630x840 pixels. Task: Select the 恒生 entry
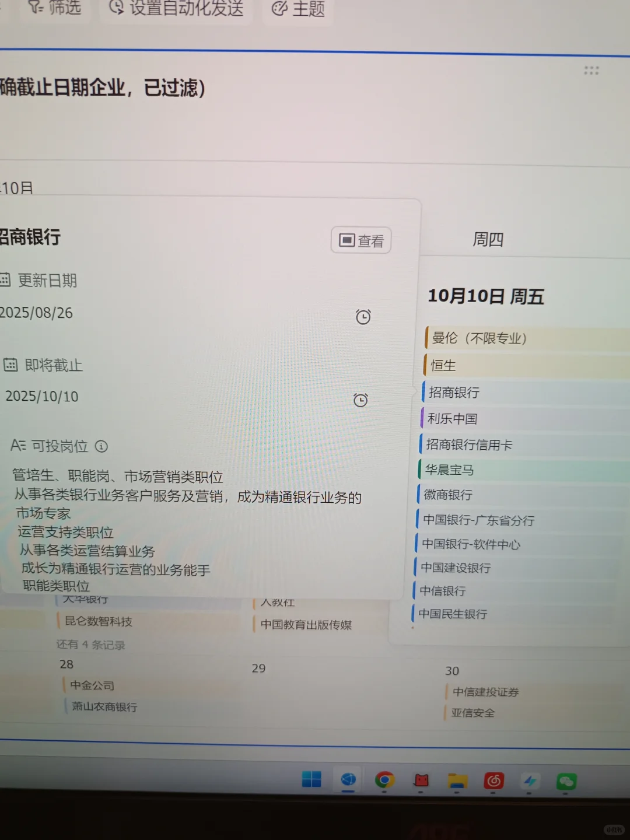click(x=527, y=365)
